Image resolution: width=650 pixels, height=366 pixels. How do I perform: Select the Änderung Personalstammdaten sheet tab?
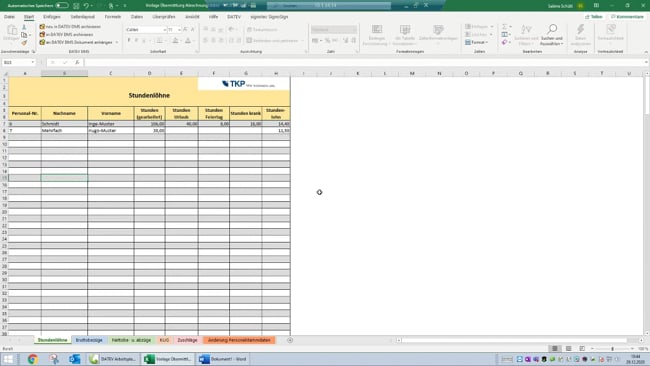239,340
